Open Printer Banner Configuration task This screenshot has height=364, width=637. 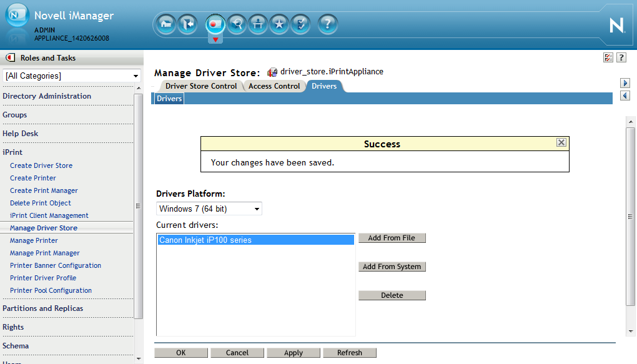click(55, 266)
